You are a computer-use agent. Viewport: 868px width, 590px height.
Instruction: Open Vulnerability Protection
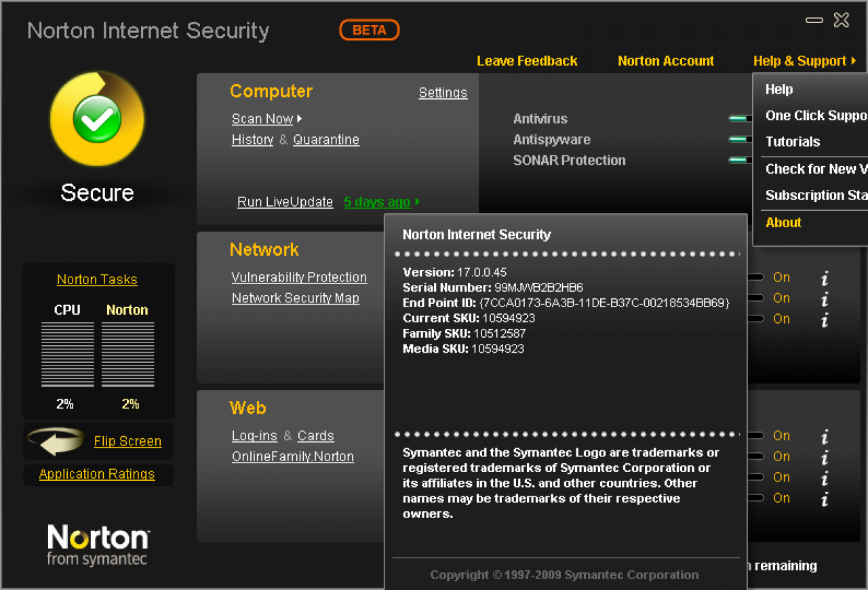[299, 277]
